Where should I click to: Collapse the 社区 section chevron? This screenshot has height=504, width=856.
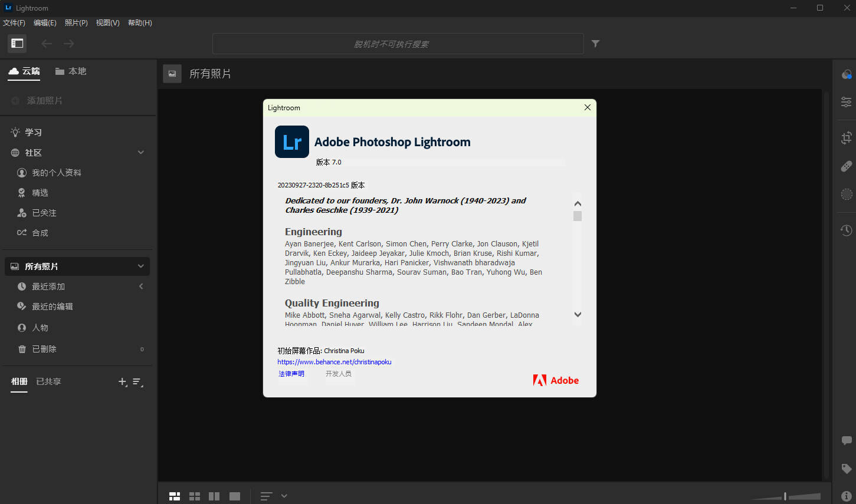pos(141,153)
